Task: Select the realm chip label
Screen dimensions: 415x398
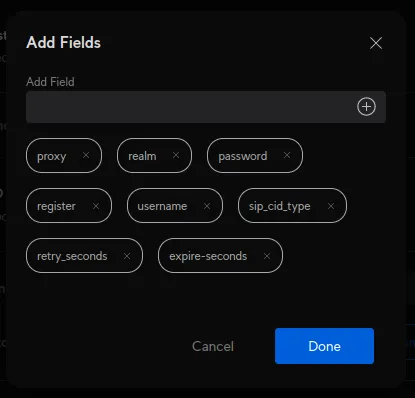Action: (x=142, y=156)
